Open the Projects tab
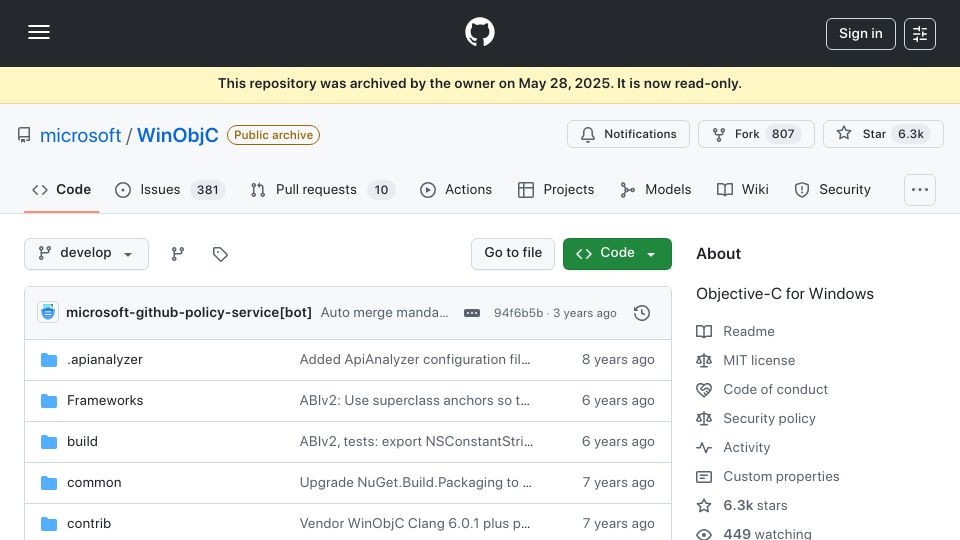 556,190
